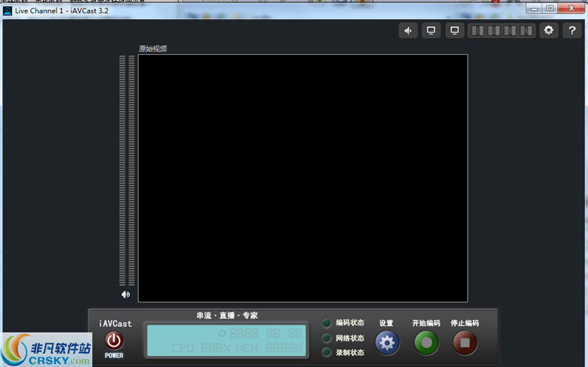The image size is (588, 367).
Task: Click the right audio level meter bar
Action: 131,170
